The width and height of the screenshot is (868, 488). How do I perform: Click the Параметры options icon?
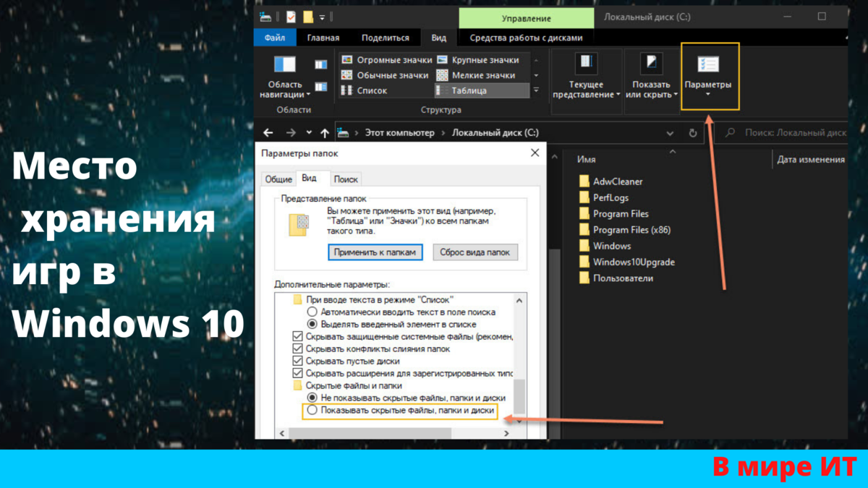(708, 64)
